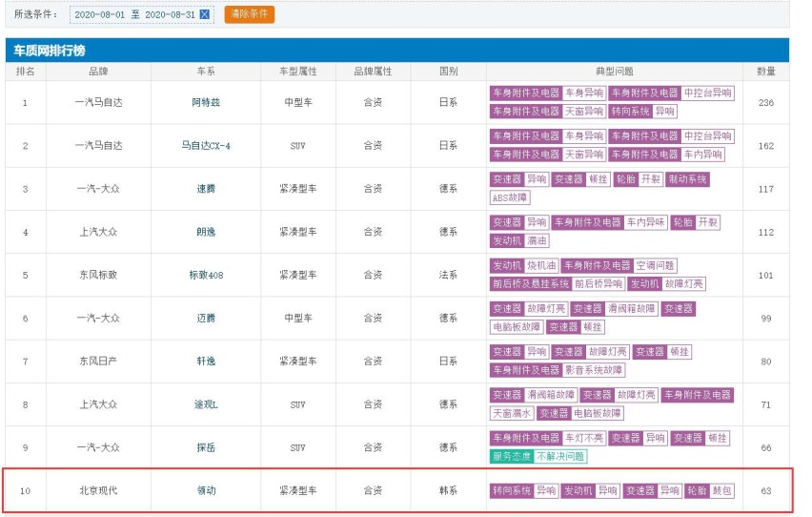Select the complaint count 236

coord(766,103)
